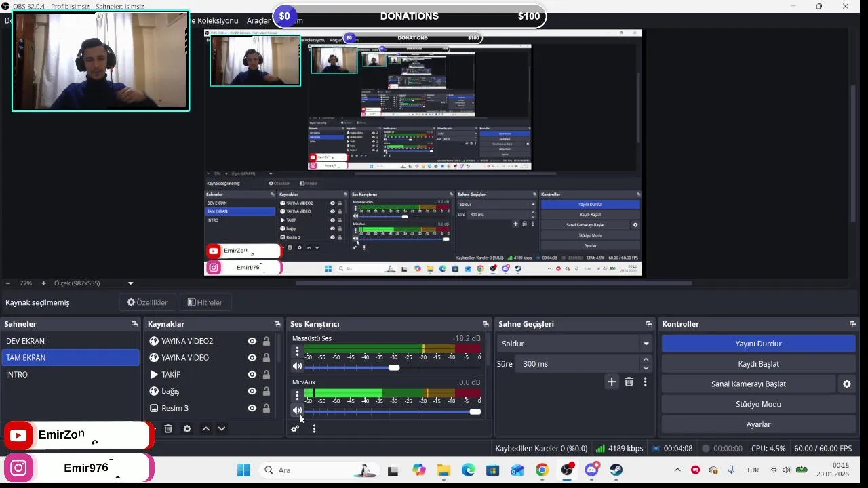Viewport: 868px width, 488px height.
Task: Mute the Mic/Aux channel
Action: click(297, 411)
